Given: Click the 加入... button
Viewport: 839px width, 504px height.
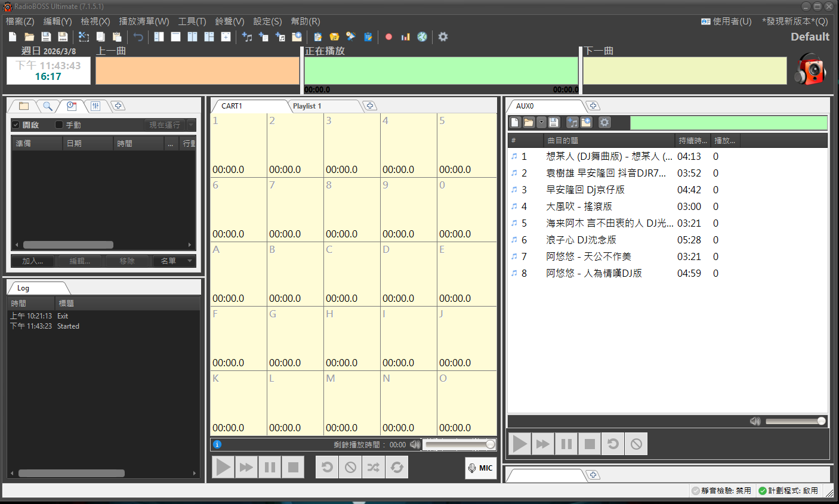Looking at the screenshot, I should 33,261.
